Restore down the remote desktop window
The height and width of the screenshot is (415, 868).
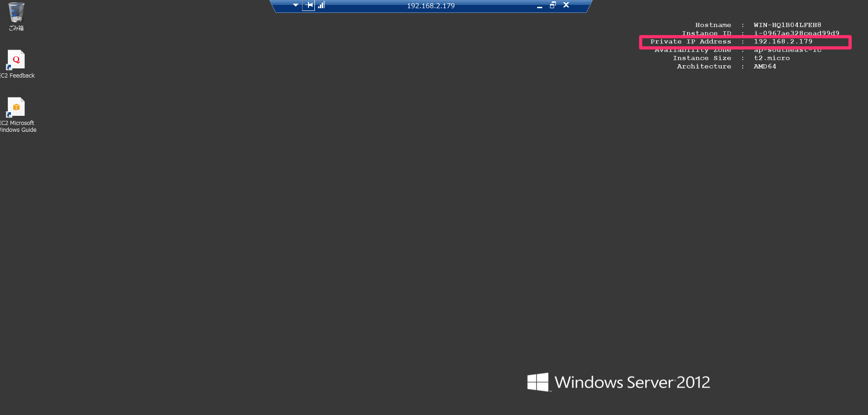point(553,5)
